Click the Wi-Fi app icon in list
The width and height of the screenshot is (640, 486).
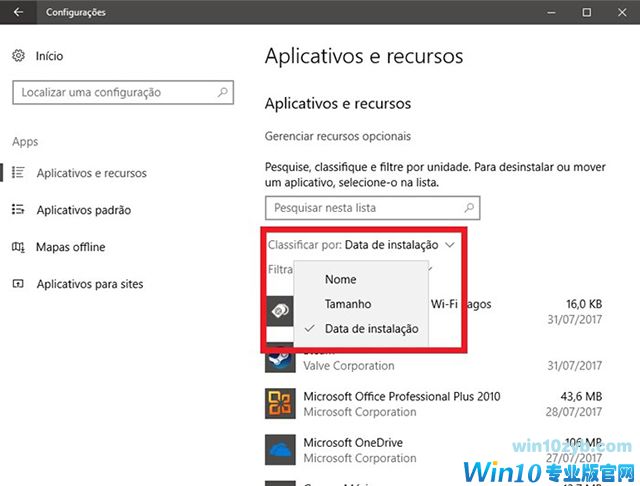280,311
